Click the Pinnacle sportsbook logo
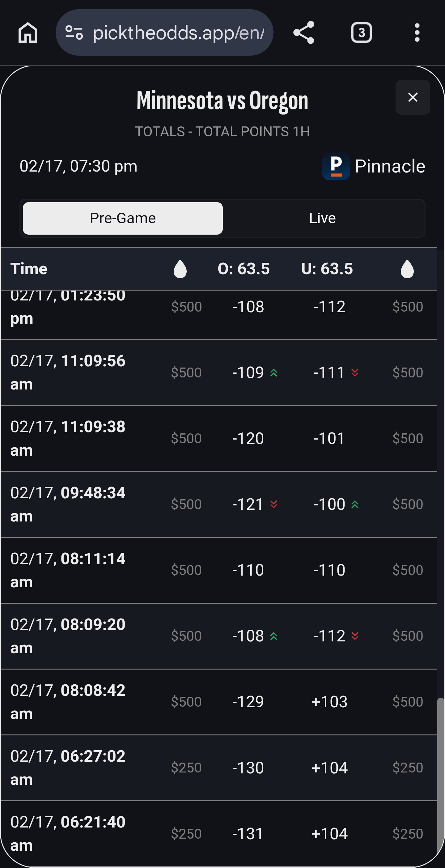 click(x=336, y=166)
